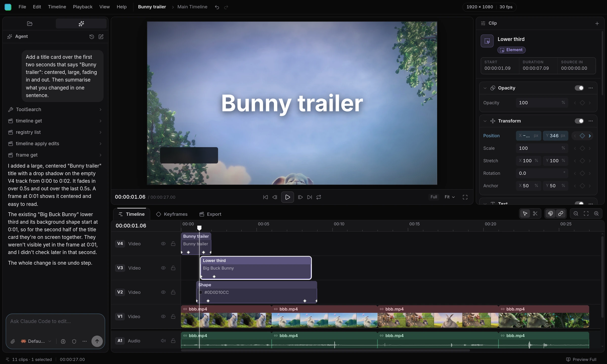Expand the timeline get step
607x364 pixels.
tap(55, 121)
